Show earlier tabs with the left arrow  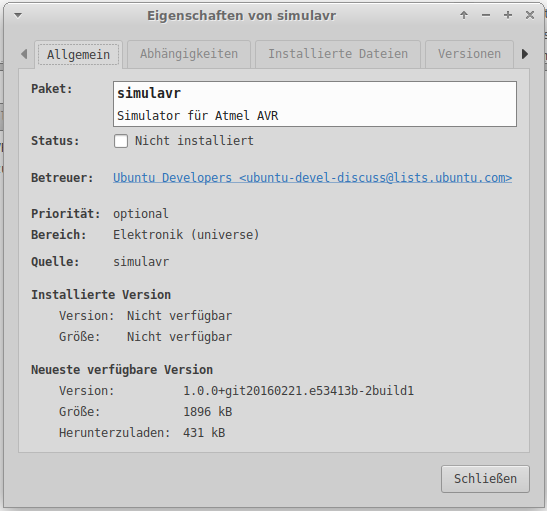[24, 54]
